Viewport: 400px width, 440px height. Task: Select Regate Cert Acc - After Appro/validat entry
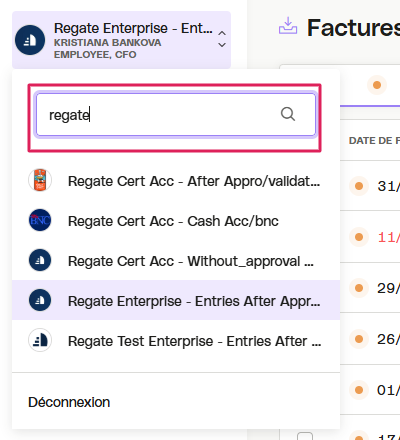click(x=176, y=181)
